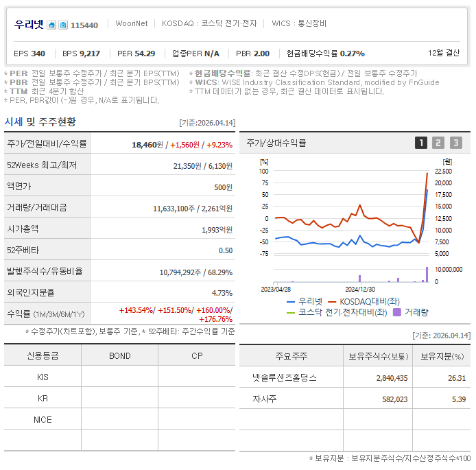476x470 pixels.
Task: Click the +143.54% 1M return value
Action: (136, 310)
